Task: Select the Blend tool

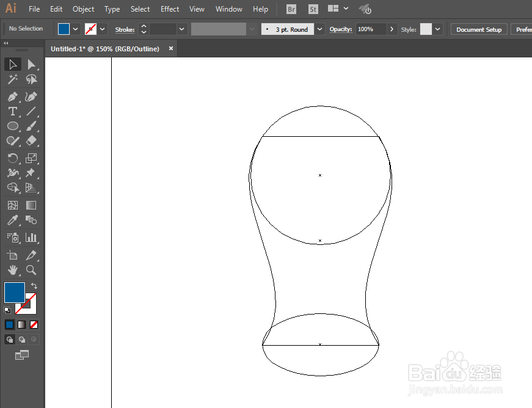Action: pyautogui.click(x=31, y=220)
